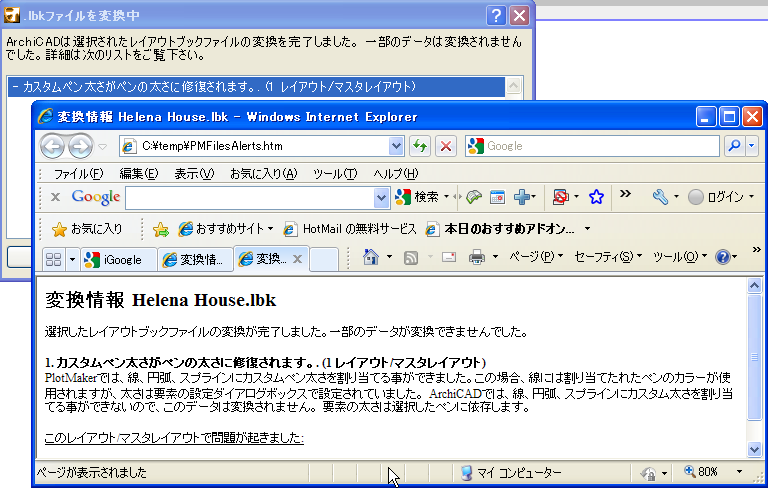
Task: Switch to the iGoogle tab
Action: [118, 259]
